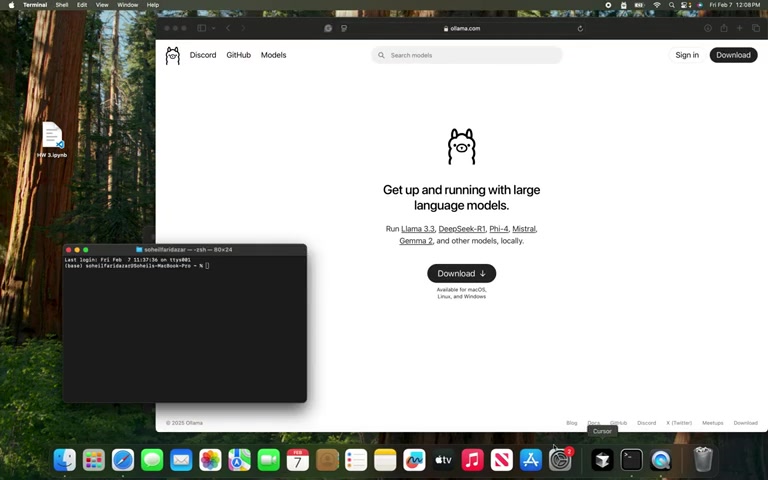768x480 pixels.
Task: Open the Gemma 2 model link
Action: point(416,240)
